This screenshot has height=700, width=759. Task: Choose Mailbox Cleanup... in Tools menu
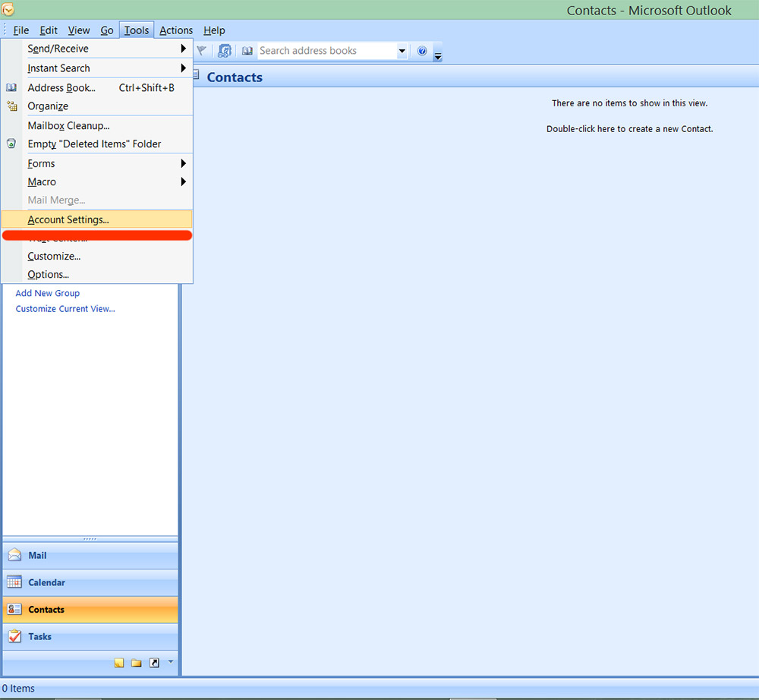pyautogui.click(x=97, y=125)
